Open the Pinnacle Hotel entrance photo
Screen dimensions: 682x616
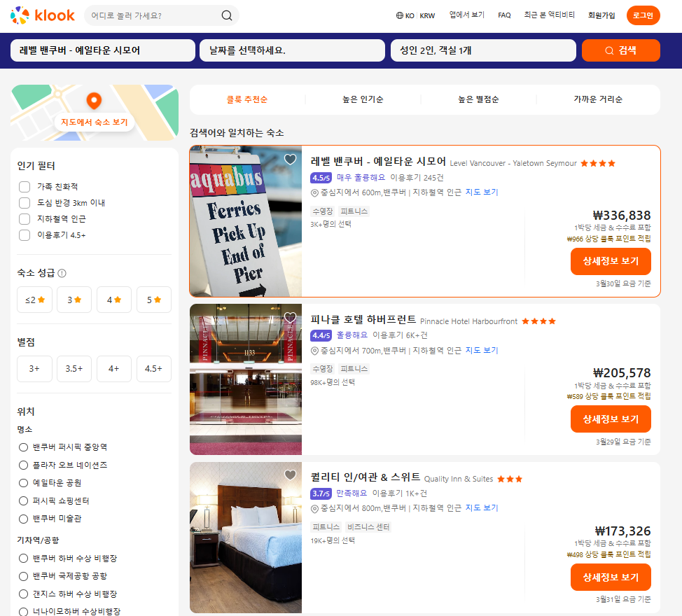[246, 379]
